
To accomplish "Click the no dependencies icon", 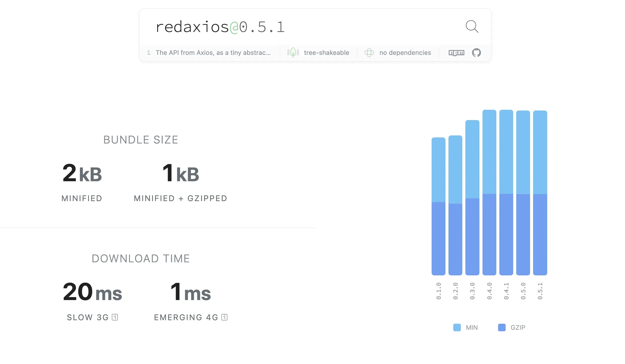I will click(x=369, y=53).
